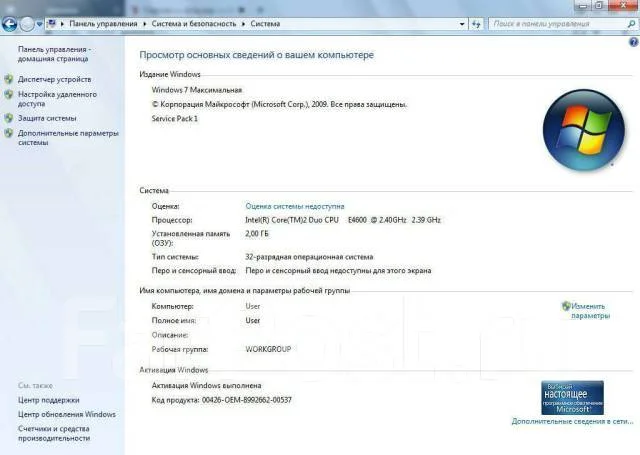The width and height of the screenshot is (640, 455).
Task: Click the Control Panel icon in address bar
Action: 52,24
